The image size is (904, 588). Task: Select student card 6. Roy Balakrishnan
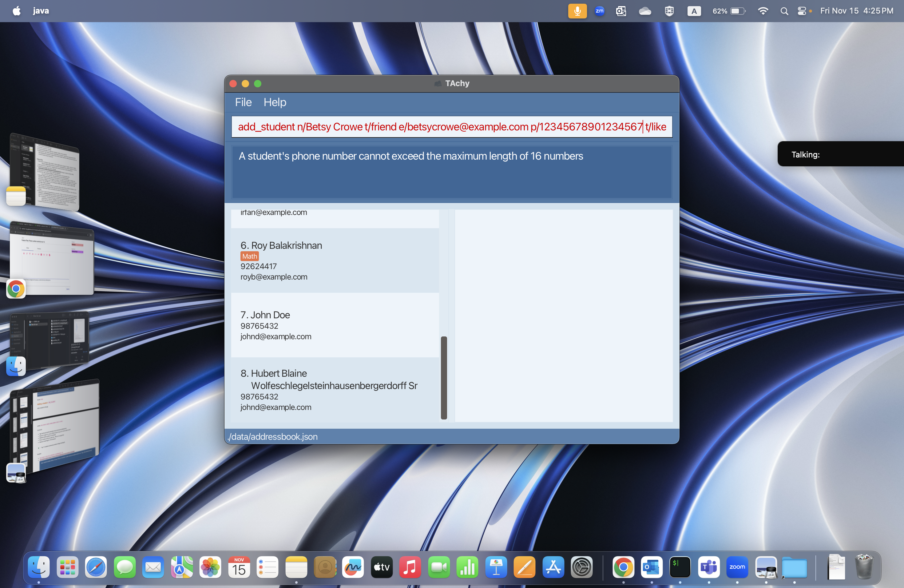335,260
